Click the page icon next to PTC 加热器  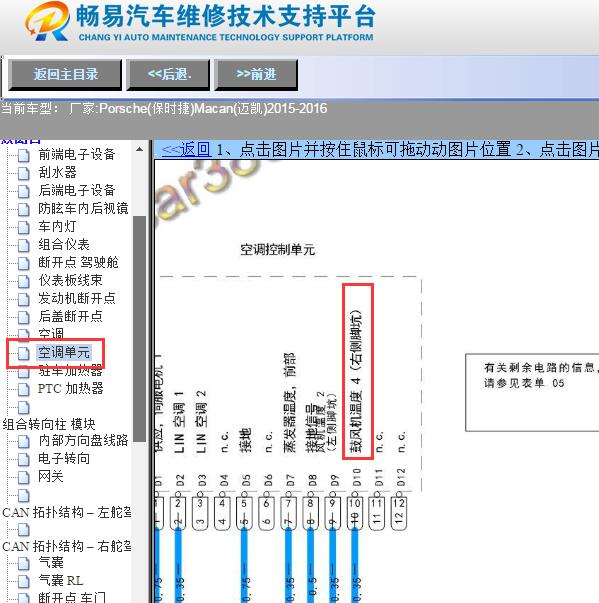(x=23, y=390)
